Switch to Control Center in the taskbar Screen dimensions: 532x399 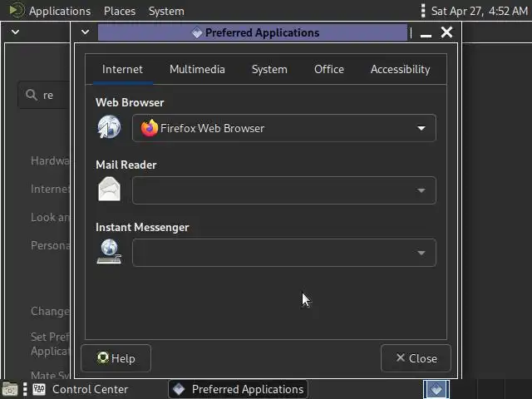click(x=81, y=389)
